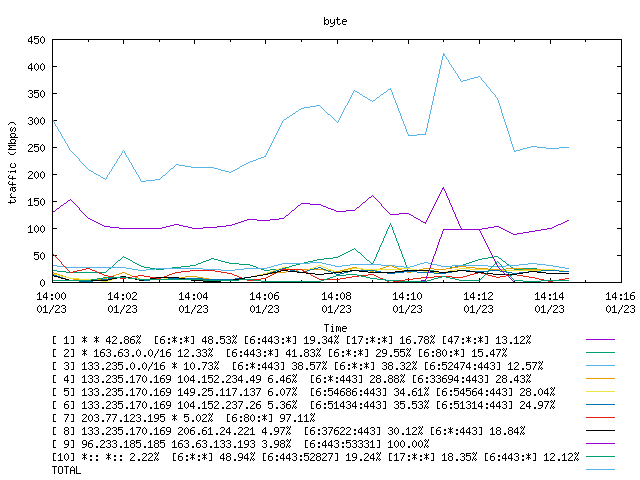The image size is (640, 480).
Task: Select legend entry [ 3] 133.235.0.0/16 *
Action: [298, 366]
